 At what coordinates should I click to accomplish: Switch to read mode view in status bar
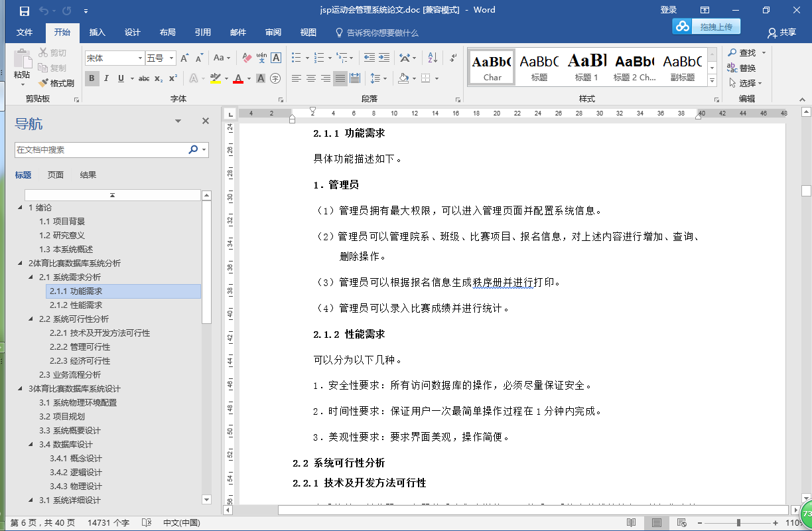point(632,523)
